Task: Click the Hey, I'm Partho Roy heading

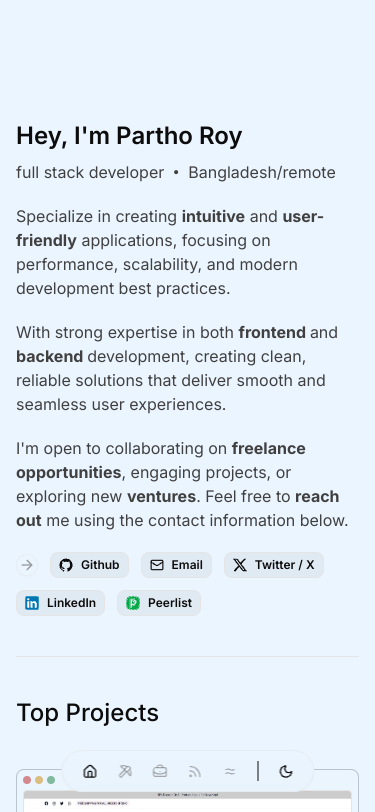Action: click(129, 137)
